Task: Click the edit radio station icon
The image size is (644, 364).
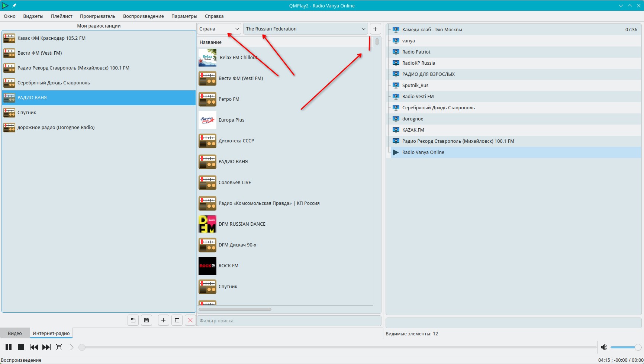Action: tap(177, 320)
